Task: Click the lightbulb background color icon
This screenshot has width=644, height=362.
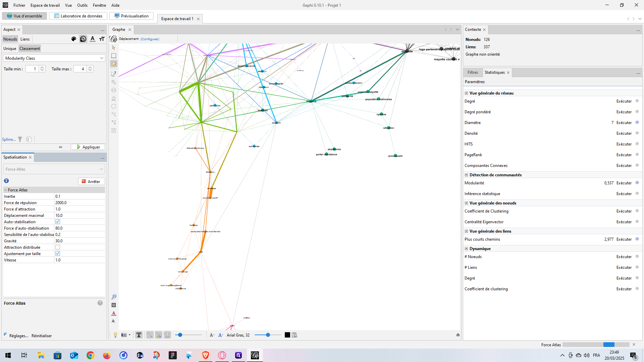Action: pos(115,335)
